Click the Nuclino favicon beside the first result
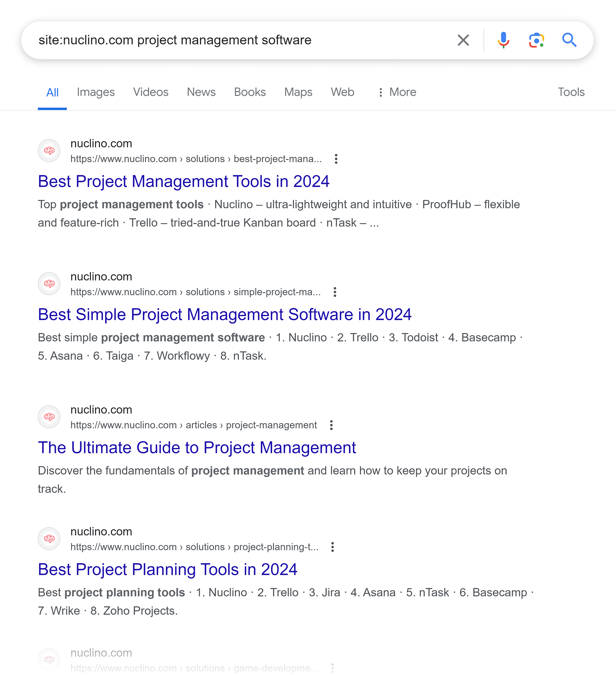This screenshot has width=616, height=675. click(x=49, y=151)
